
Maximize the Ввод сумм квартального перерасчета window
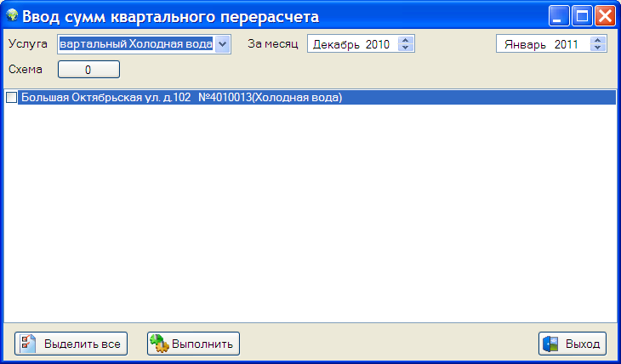pos(582,16)
